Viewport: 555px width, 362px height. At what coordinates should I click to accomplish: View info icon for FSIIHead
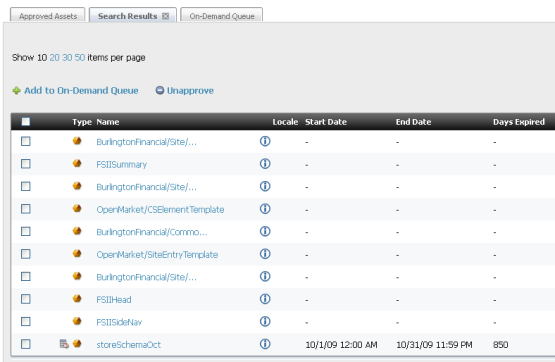[x=265, y=299]
